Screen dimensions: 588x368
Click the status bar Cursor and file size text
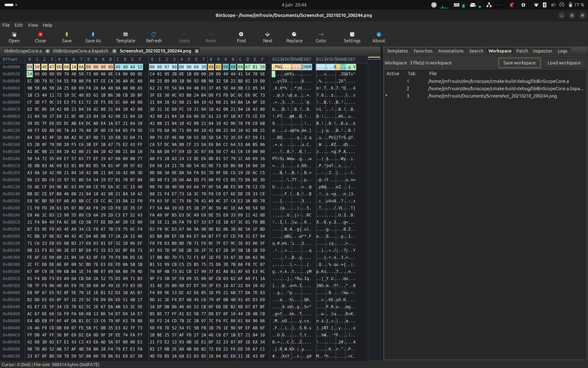click(51, 364)
